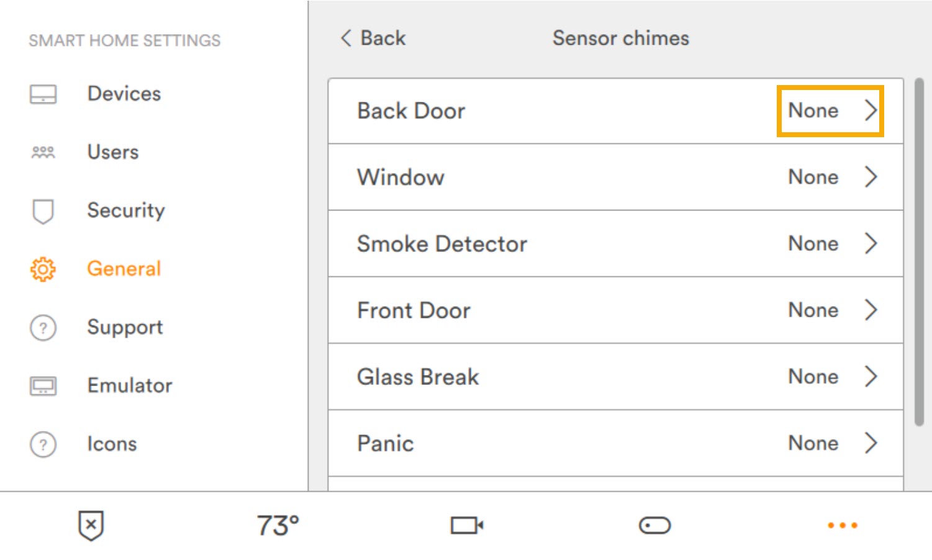Open the security shield in bottom bar
Screen dimensions: 932x560
tap(91, 526)
